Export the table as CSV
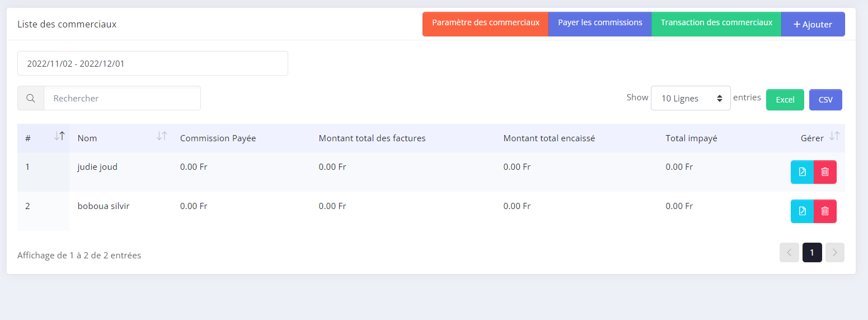The image size is (868, 320). pos(825,100)
